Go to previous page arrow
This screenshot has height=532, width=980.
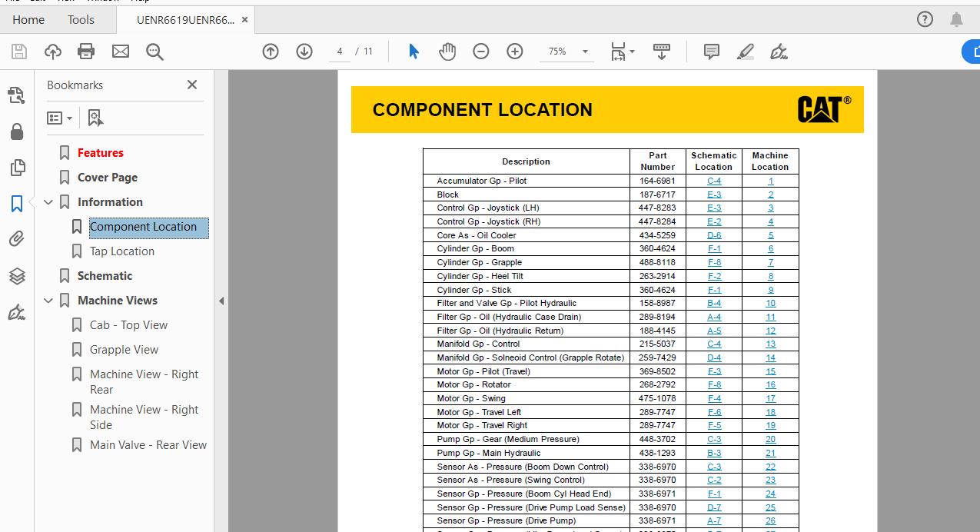[271, 52]
